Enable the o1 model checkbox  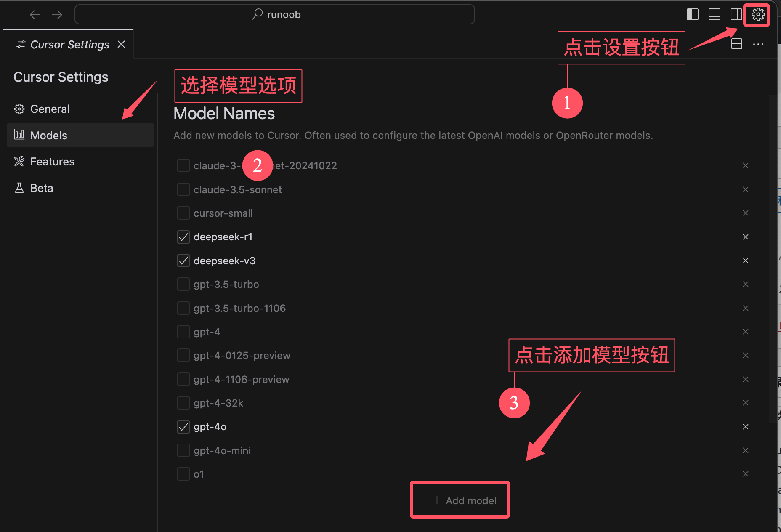tap(183, 474)
